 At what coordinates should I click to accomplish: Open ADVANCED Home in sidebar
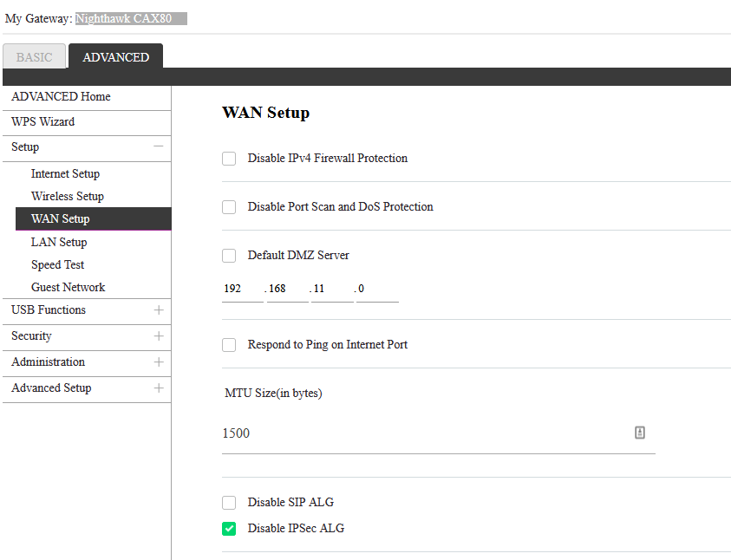point(61,97)
